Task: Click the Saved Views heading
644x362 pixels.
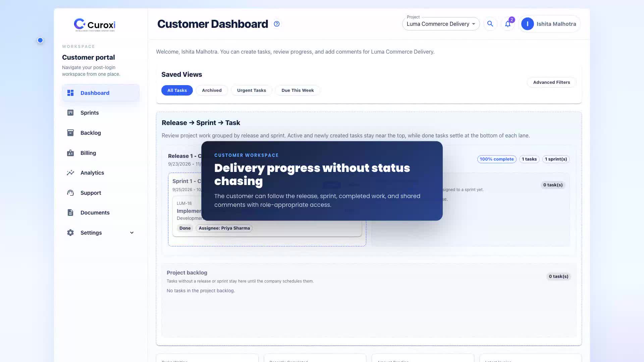Action: [181, 74]
